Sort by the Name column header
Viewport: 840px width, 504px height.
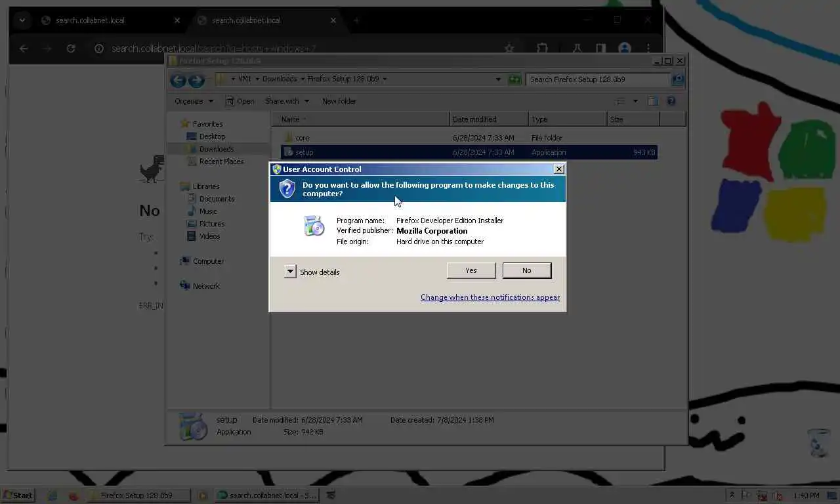[361, 119]
